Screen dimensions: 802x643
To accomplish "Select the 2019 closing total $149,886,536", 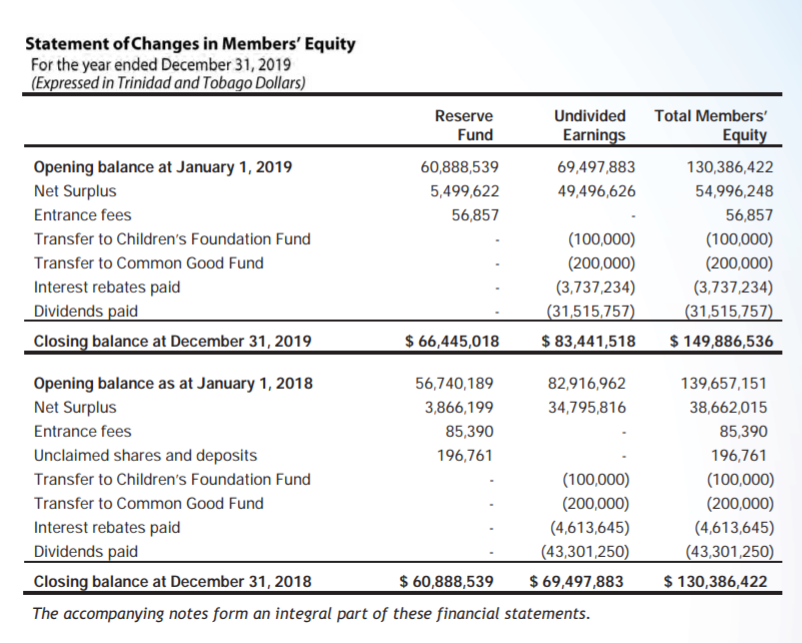I will (x=722, y=341).
